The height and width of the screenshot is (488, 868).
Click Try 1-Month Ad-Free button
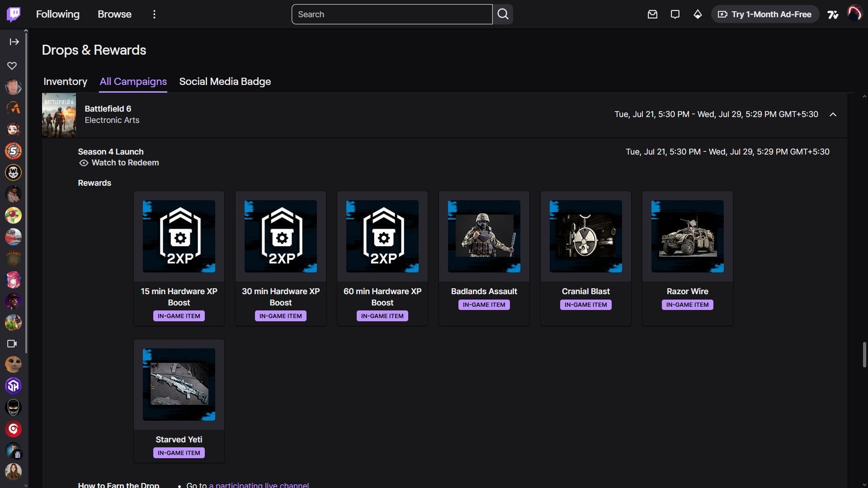[765, 14]
